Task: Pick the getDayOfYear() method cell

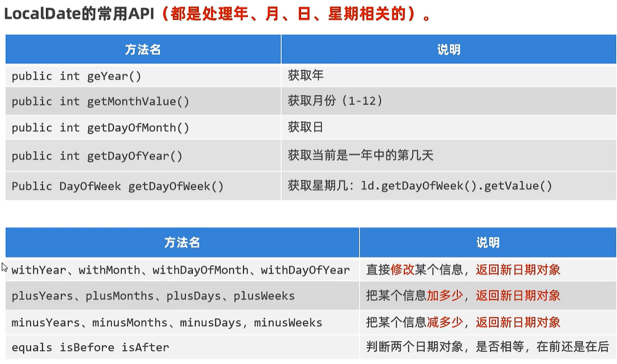Action: [97, 156]
